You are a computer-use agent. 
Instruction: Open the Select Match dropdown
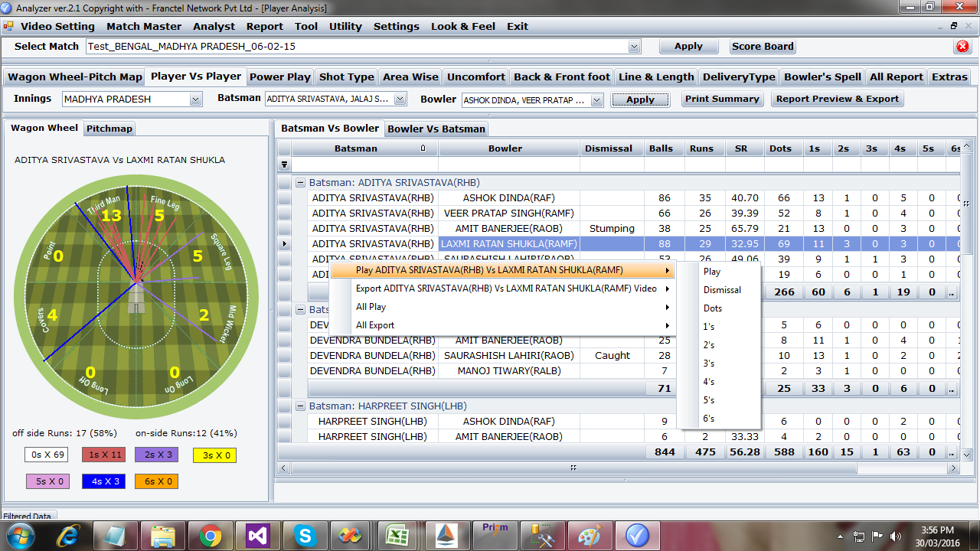click(634, 47)
